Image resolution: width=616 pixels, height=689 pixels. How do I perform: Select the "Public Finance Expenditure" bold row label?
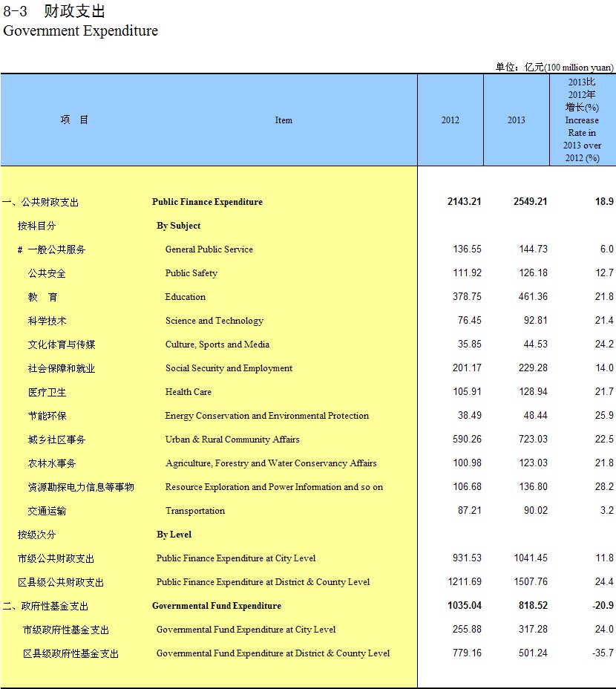pyautogui.click(x=207, y=202)
